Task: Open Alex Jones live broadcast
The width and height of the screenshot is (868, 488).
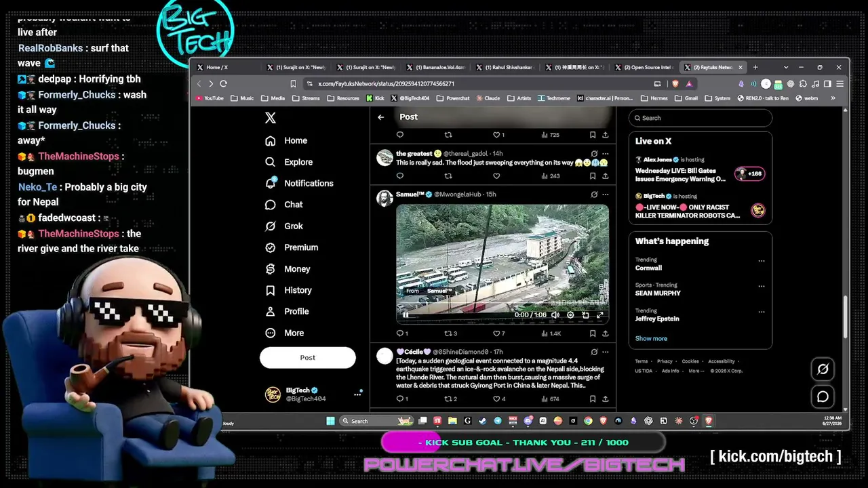Action: point(700,169)
